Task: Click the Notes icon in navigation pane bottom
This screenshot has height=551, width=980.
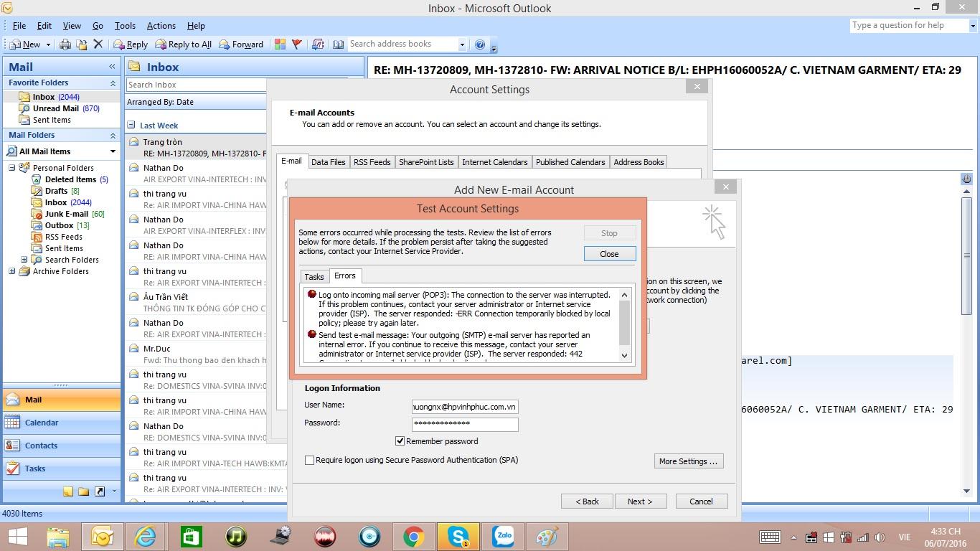Action: point(68,491)
